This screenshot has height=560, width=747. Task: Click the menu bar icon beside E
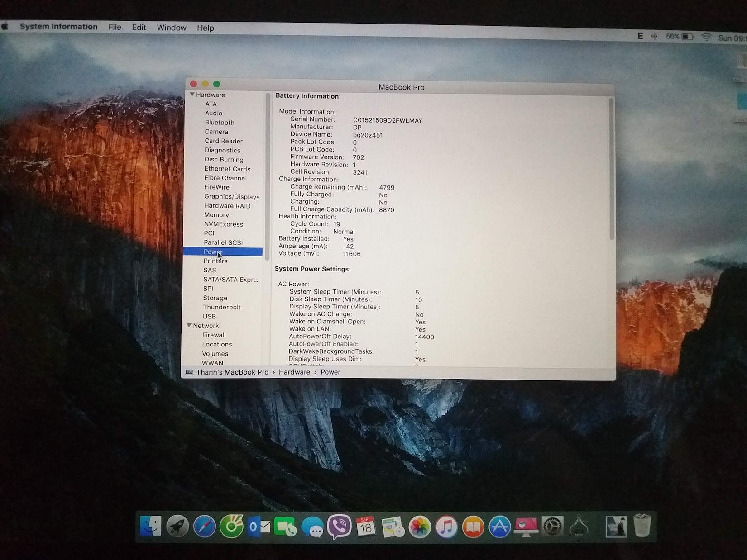coord(654,36)
